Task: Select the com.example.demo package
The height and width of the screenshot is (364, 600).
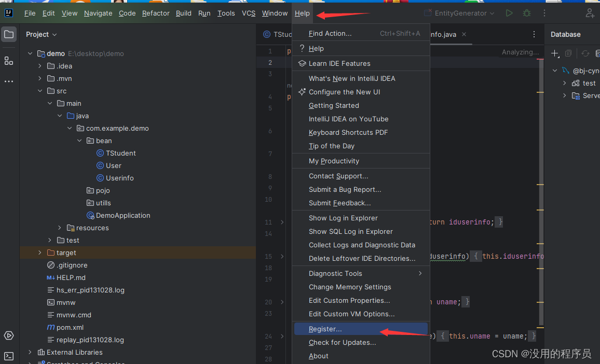Action: (x=113, y=129)
